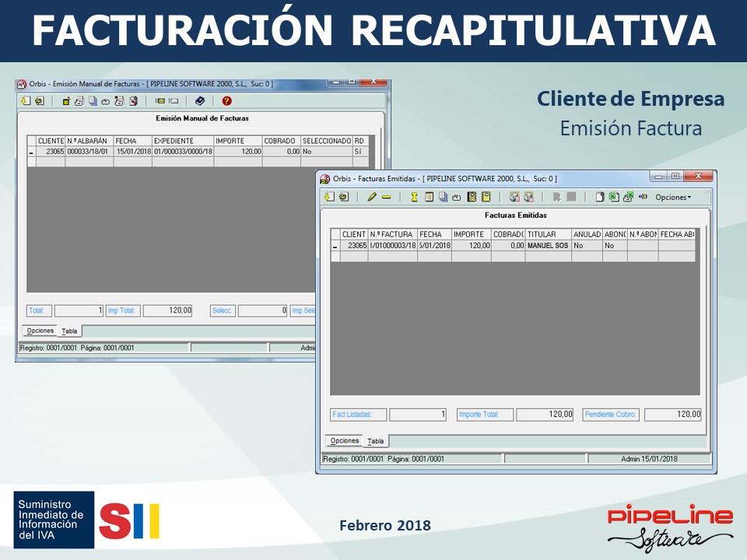The image size is (747, 560).
Task: Click the Importe Total value field in Facturas Emitidas
Action: tap(545, 415)
